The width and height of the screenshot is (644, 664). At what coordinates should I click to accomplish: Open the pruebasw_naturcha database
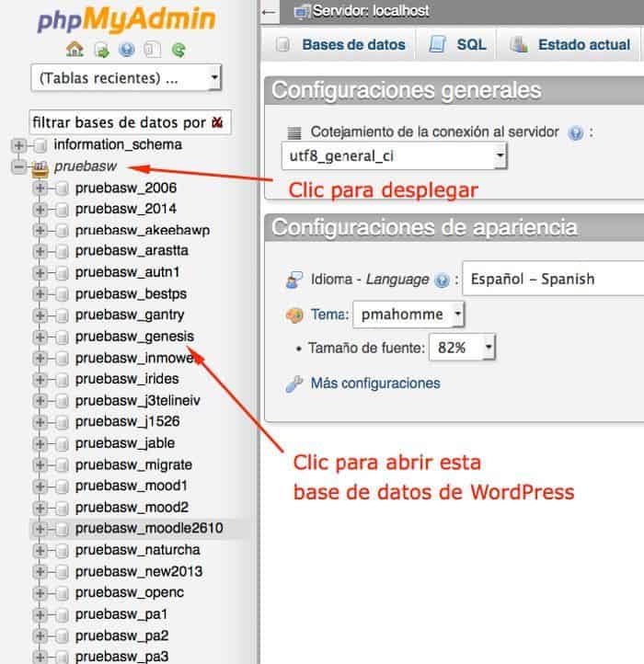click(138, 550)
